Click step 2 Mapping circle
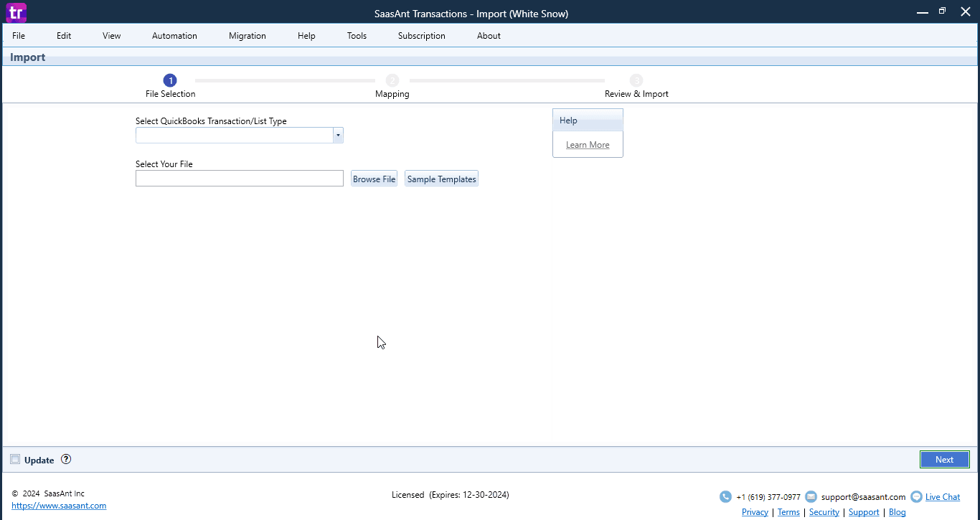The height and width of the screenshot is (520, 980). (x=392, y=80)
